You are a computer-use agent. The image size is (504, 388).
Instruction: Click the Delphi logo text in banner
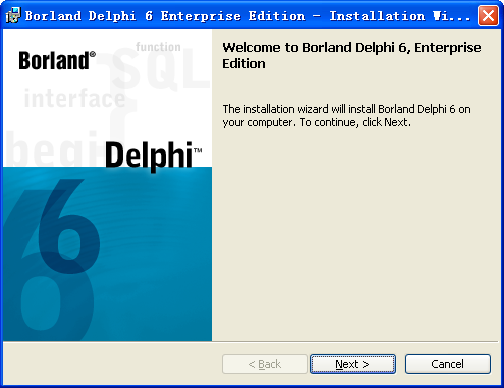click(x=153, y=156)
